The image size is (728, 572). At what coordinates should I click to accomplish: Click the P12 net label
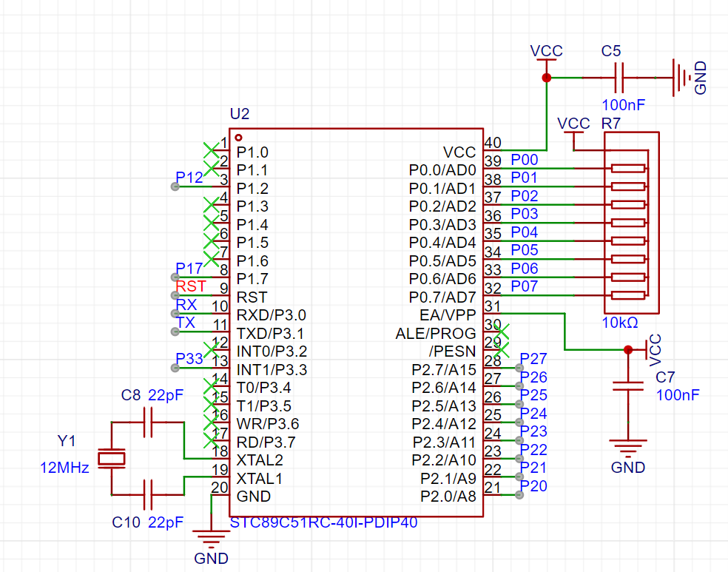189,178
